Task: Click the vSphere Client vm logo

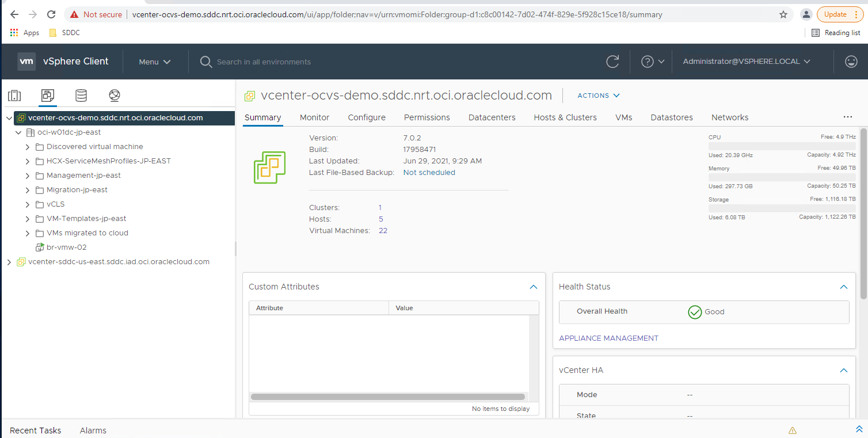Action: [x=26, y=61]
